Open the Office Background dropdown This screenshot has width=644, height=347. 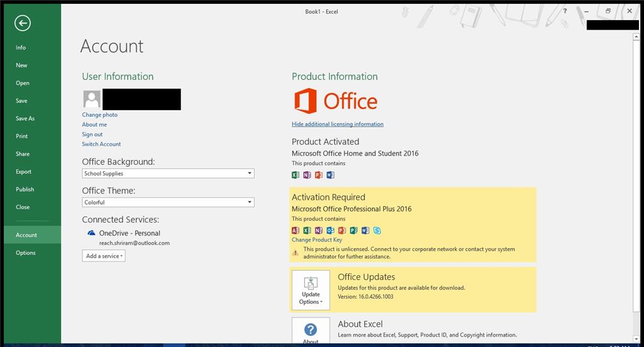point(168,174)
